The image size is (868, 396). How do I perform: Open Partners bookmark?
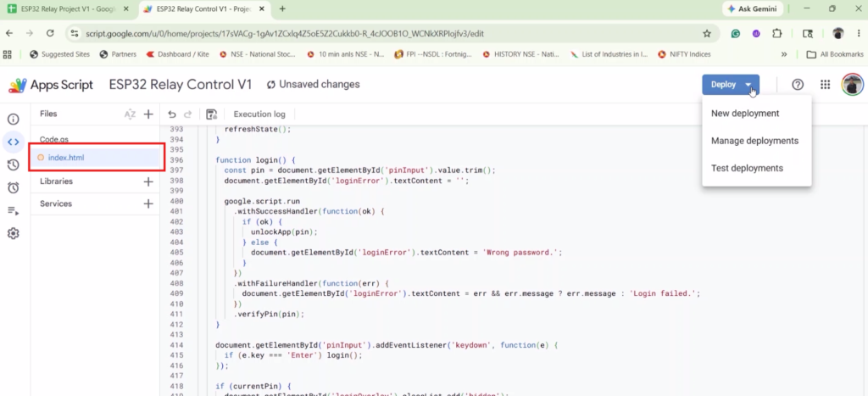pyautogui.click(x=118, y=54)
